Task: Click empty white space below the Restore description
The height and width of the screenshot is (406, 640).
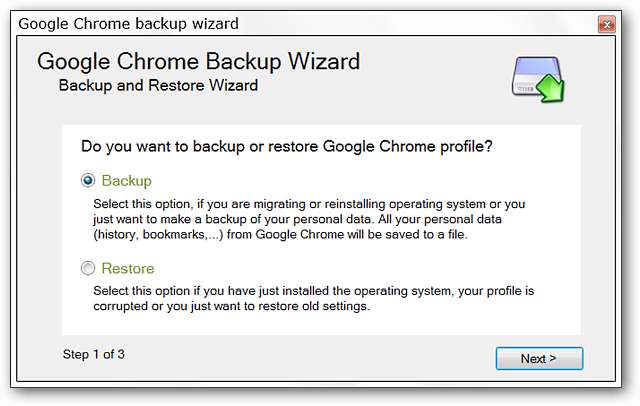Action: [320, 324]
